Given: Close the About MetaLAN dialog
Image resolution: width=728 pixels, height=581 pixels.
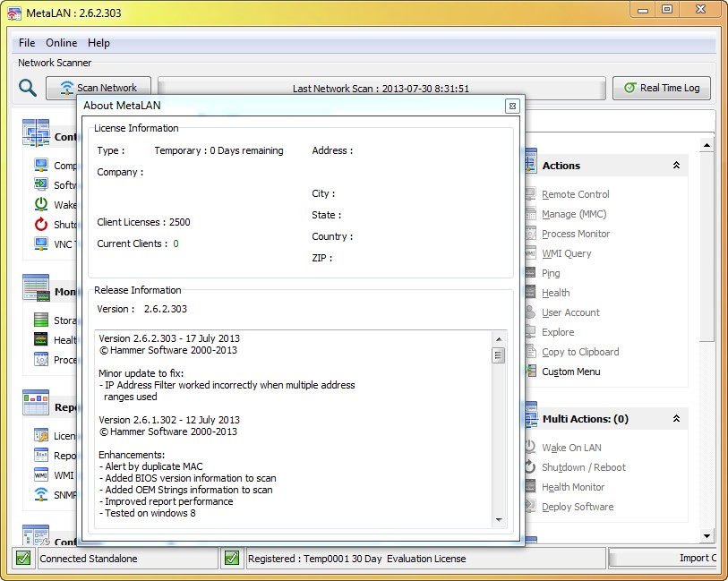Looking at the screenshot, I should pyautogui.click(x=512, y=106).
